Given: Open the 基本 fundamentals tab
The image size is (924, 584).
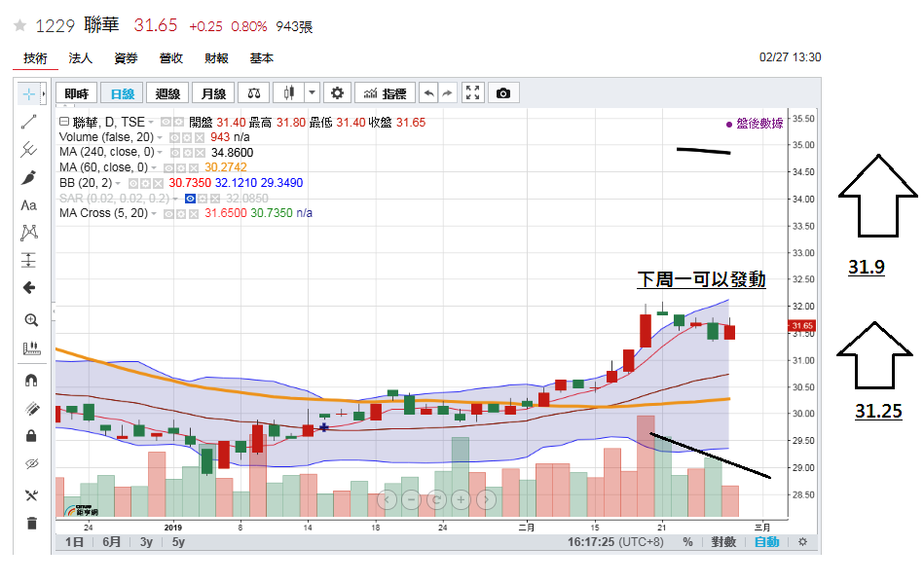Looking at the screenshot, I should pyautogui.click(x=262, y=58).
